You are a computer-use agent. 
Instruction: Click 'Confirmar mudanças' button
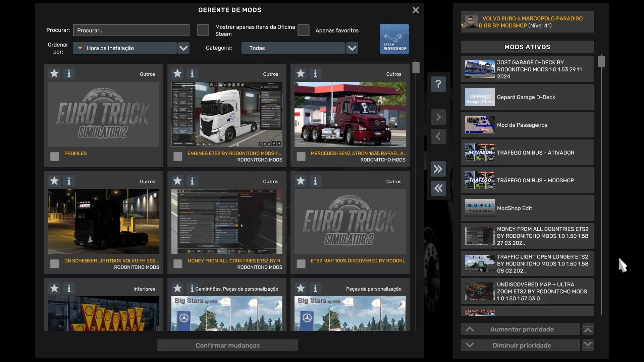coord(227,345)
